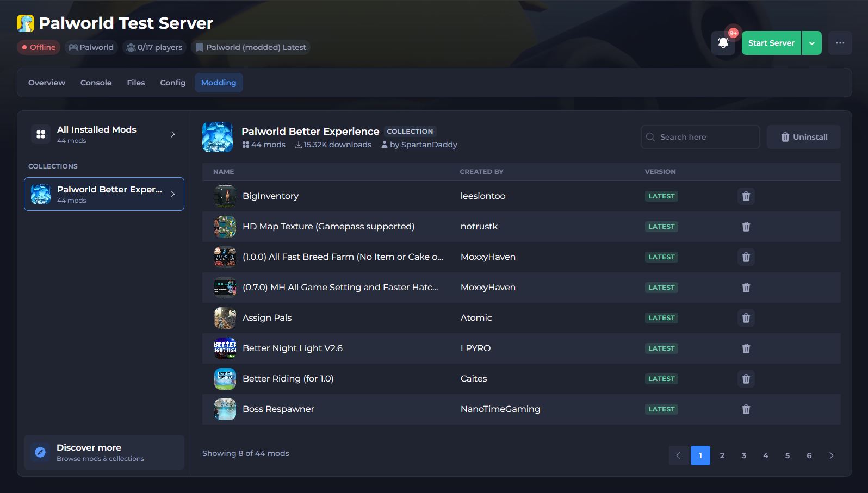The image size is (868, 493).
Task: Open SpartanDaddy's profile link
Action: [x=429, y=145]
